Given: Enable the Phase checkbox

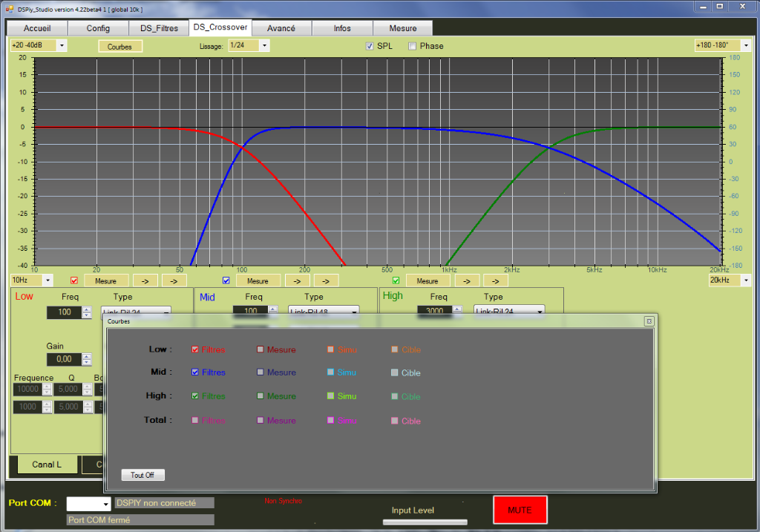Looking at the screenshot, I should coord(413,46).
